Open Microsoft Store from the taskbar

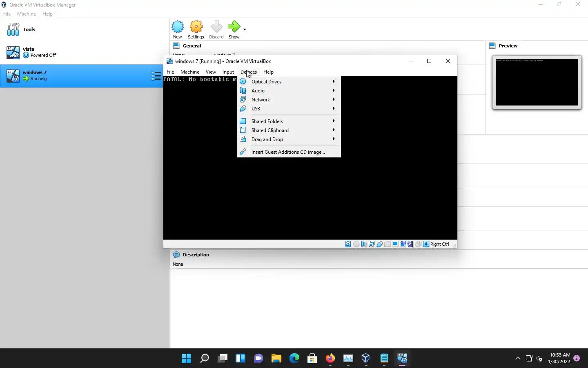(x=312, y=359)
